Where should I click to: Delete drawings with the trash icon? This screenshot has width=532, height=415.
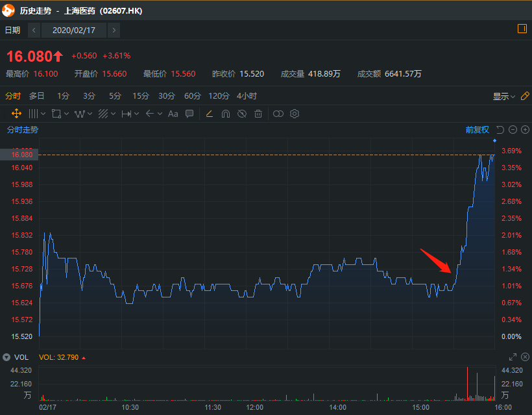258,114
